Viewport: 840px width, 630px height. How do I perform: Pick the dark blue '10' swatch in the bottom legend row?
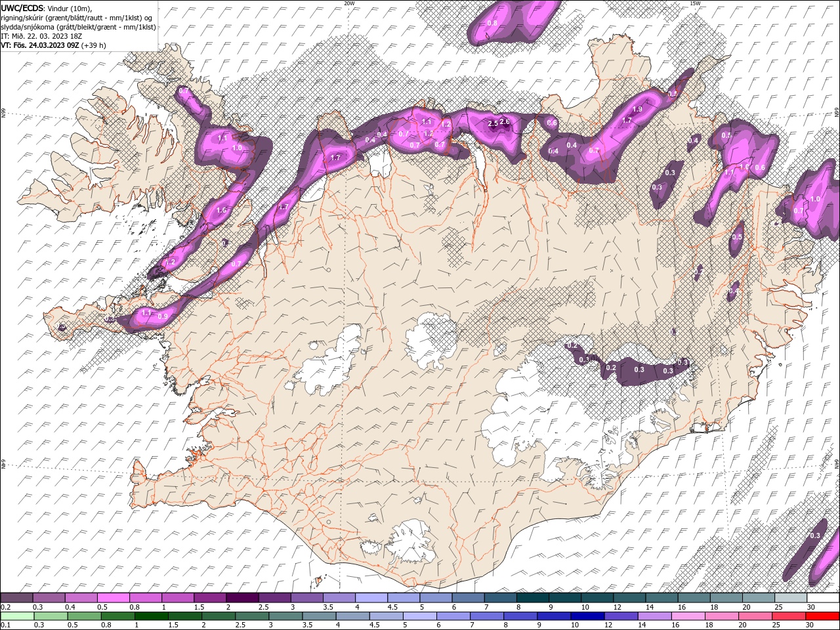click(587, 616)
